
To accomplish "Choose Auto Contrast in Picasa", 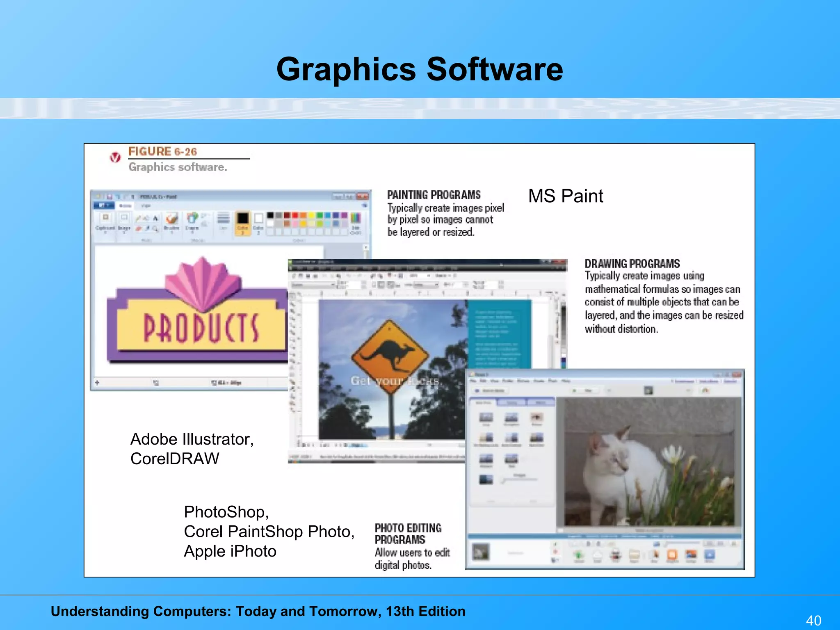I will point(511,440).
